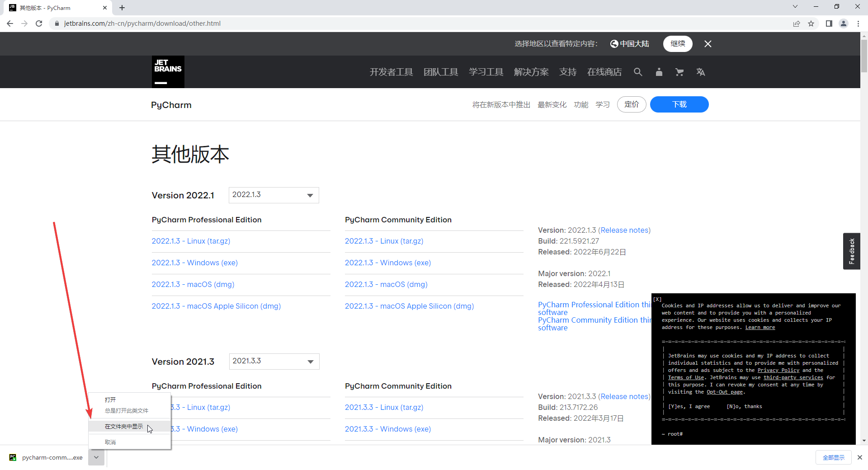Click the blue 下载 button
The height and width of the screenshot is (470, 868).
tap(679, 104)
